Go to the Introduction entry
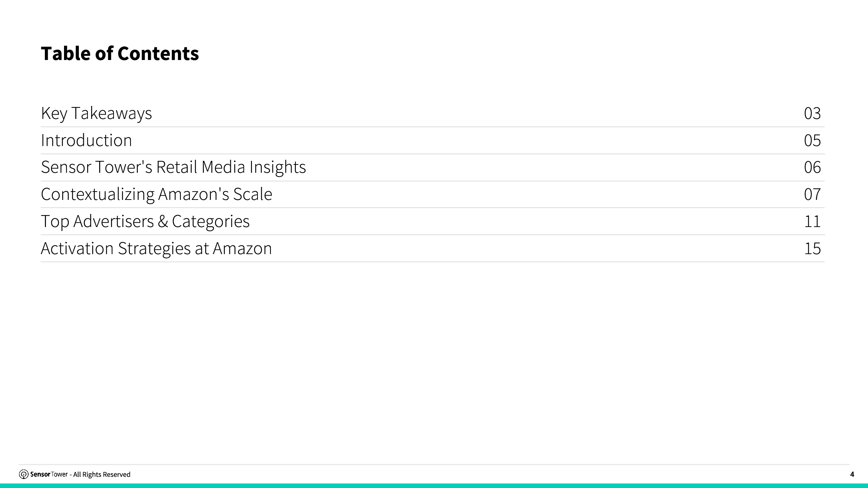Viewport: 868px width, 488px height. click(x=86, y=140)
